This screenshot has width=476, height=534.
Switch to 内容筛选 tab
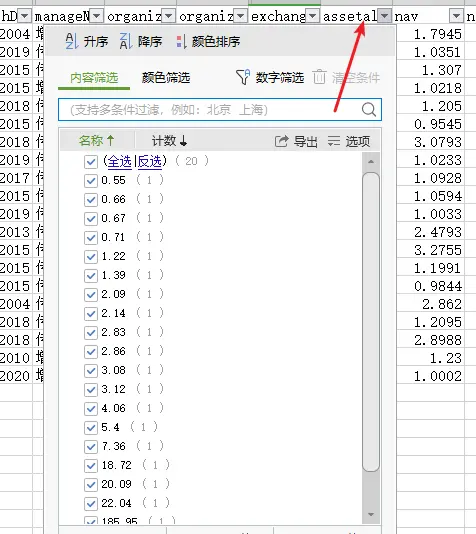pos(94,78)
